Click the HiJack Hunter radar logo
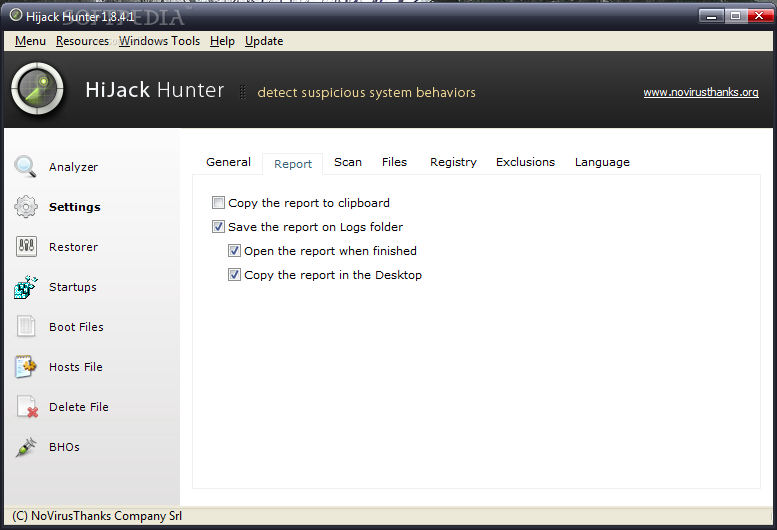 click(38, 89)
